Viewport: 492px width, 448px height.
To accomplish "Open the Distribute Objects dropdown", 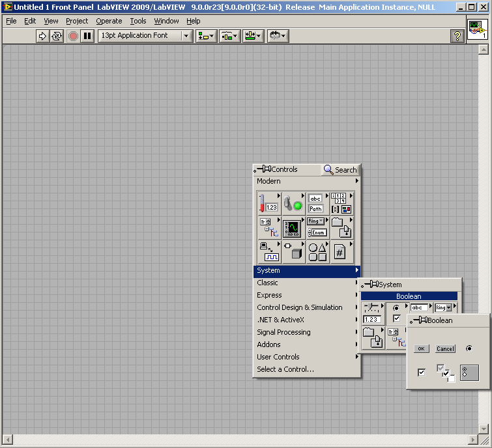I will (x=231, y=36).
